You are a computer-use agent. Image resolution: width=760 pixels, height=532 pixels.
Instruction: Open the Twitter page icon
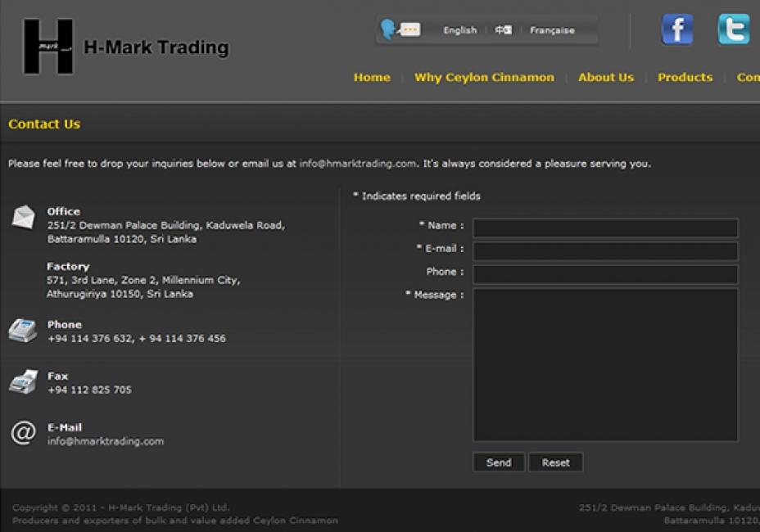point(733,29)
